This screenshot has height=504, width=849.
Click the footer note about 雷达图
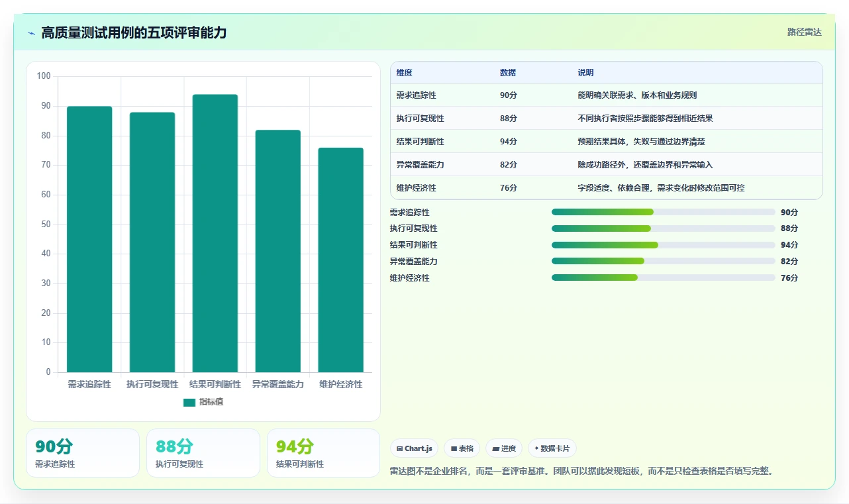click(582, 472)
